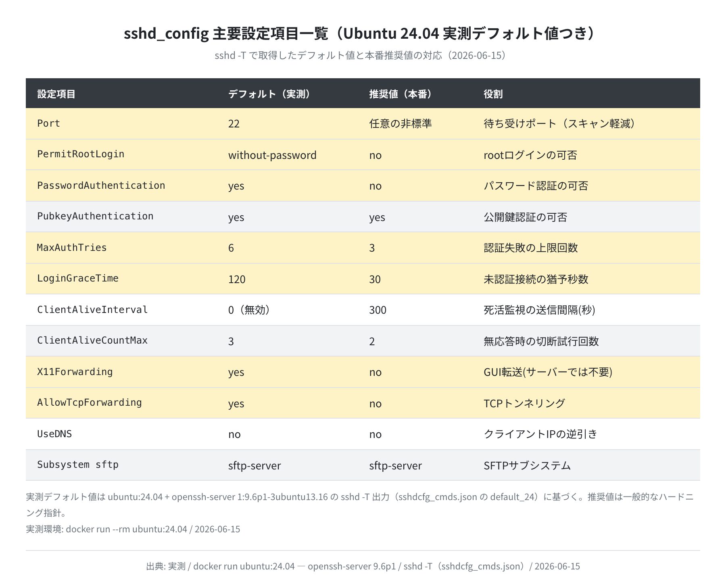
Task: Click the 認証失敗の上限回数 description
Action: pyautogui.click(x=531, y=248)
